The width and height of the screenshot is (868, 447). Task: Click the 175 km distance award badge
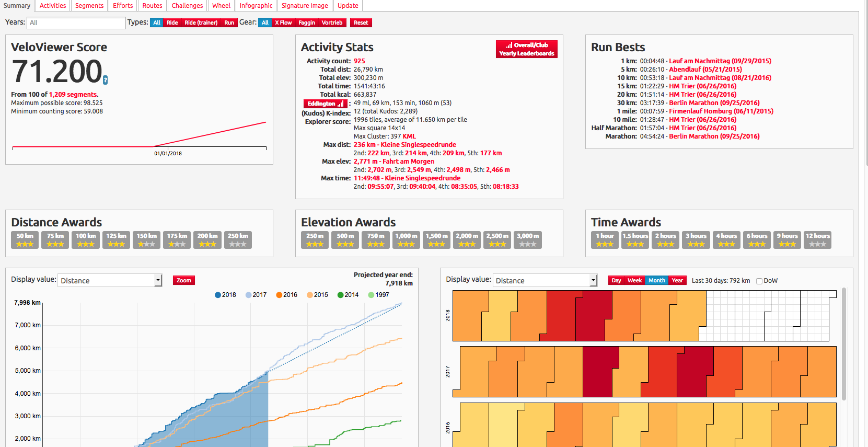click(177, 240)
